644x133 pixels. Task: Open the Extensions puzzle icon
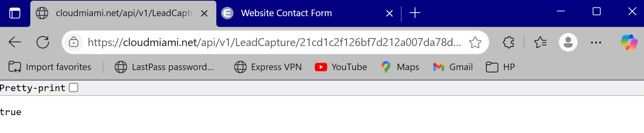pos(508,42)
